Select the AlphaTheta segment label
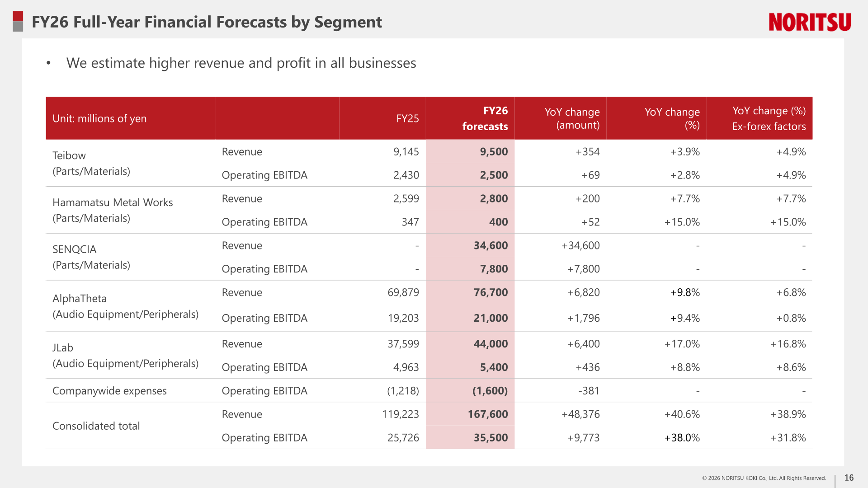 pos(125,306)
